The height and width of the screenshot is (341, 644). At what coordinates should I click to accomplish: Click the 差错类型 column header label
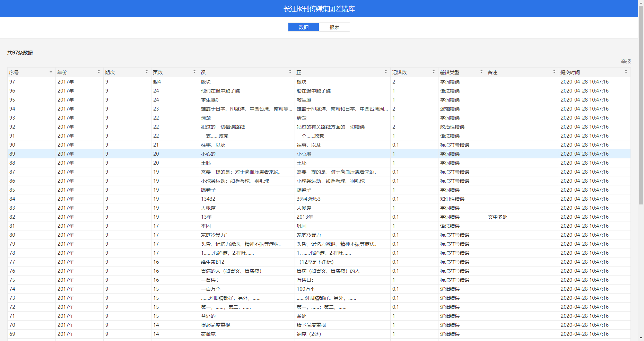(x=450, y=72)
